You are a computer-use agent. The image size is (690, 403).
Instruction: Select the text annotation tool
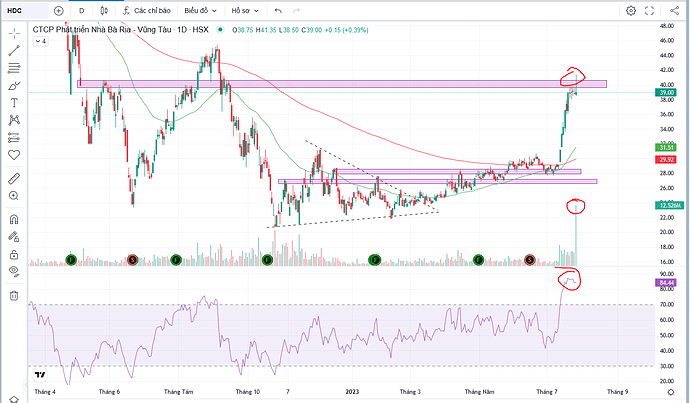point(14,103)
